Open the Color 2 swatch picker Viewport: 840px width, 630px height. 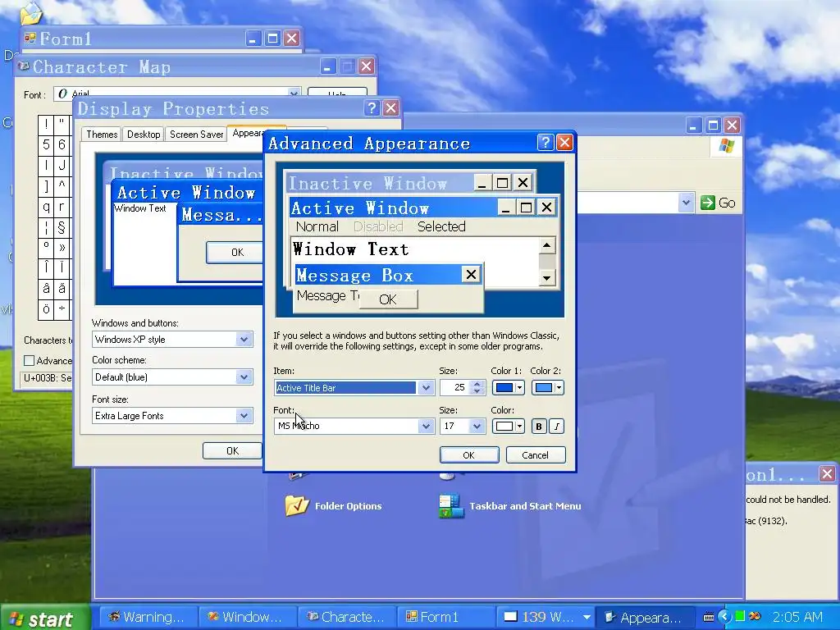[547, 387]
